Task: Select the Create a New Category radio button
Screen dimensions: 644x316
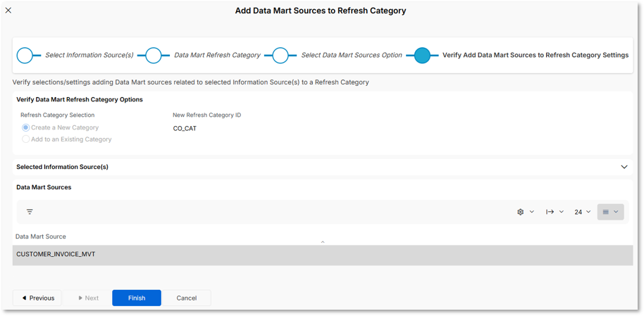Action: [x=26, y=127]
